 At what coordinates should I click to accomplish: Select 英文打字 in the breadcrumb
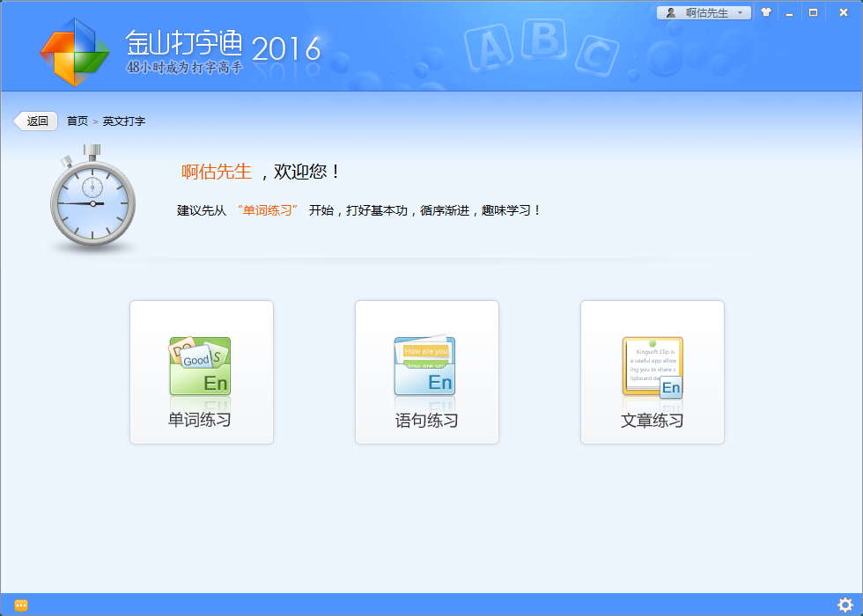[124, 121]
